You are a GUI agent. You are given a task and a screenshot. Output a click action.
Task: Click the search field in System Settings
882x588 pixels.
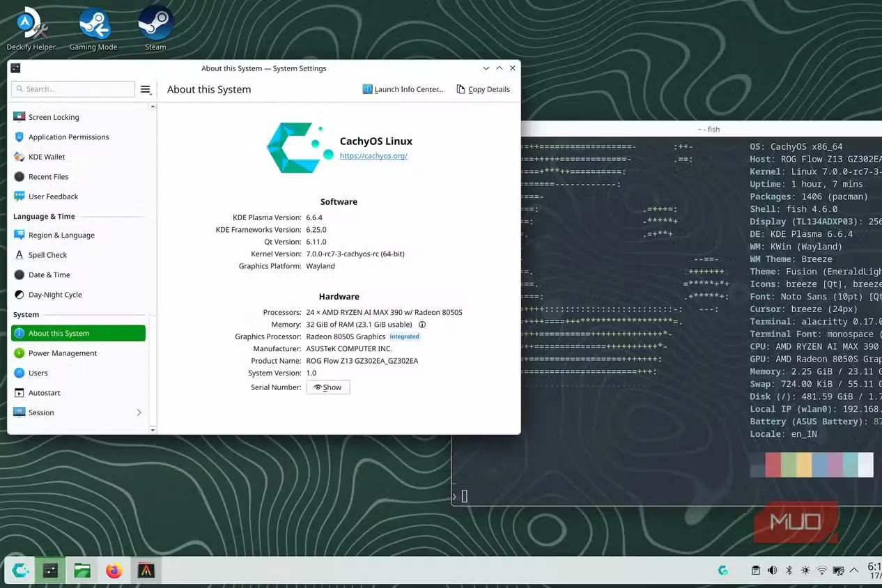pyautogui.click(x=73, y=89)
